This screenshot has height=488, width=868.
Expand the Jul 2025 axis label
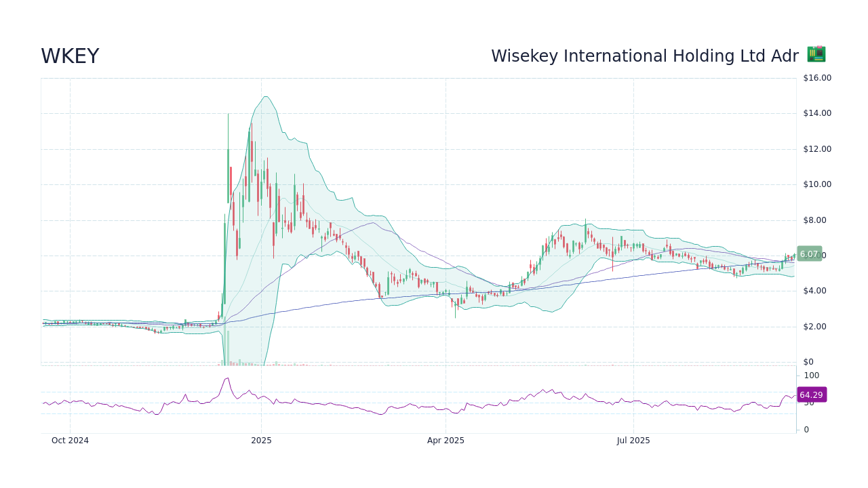633,441
